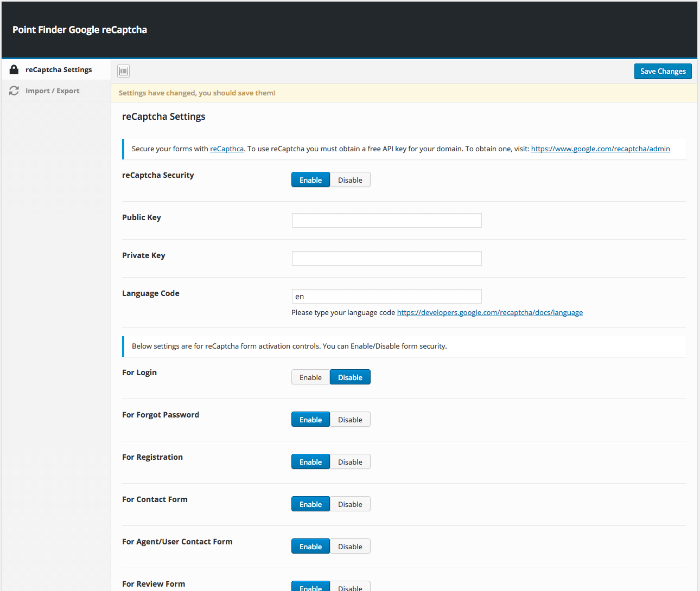Click the Private Key input field
The image size is (700, 591).
386,258
